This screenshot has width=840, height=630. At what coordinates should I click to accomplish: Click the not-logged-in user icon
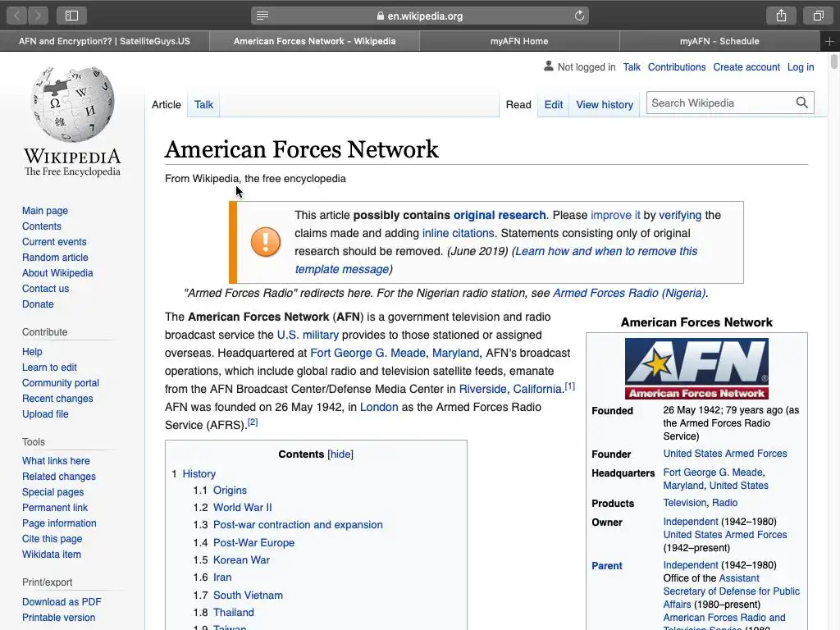(x=549, y=66)
